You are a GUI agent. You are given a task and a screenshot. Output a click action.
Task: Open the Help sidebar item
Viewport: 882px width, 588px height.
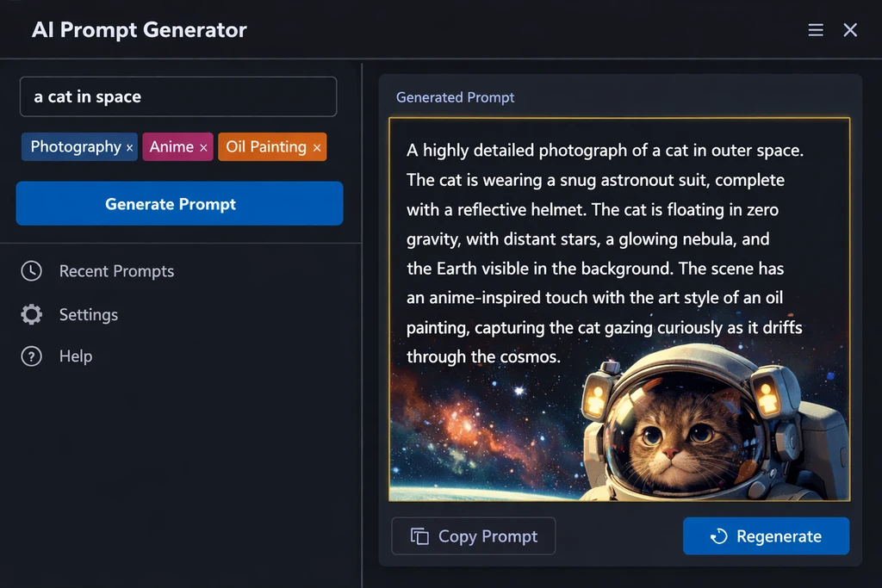75,356
